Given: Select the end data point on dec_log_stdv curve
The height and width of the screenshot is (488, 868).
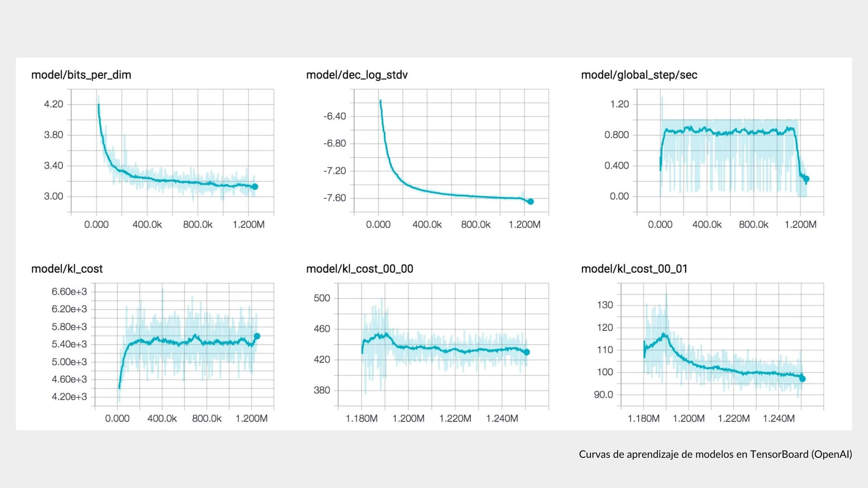Looking at the screenshot, I should pyautogui.click(x=530, y=201).
